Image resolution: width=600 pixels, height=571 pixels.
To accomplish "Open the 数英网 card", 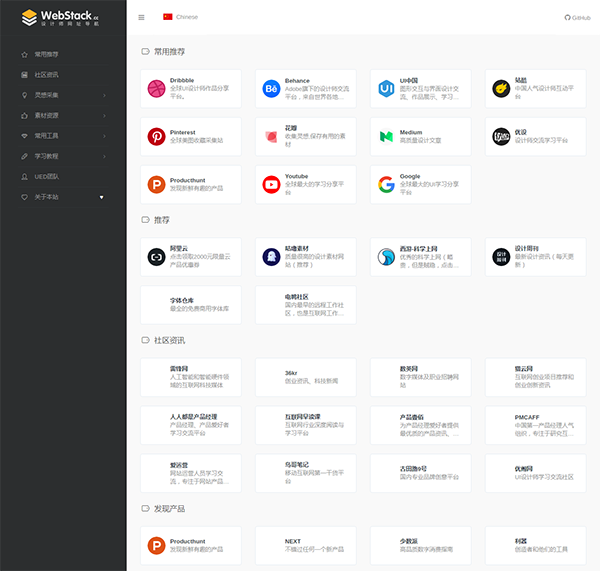I will click(x=421, y=377).
